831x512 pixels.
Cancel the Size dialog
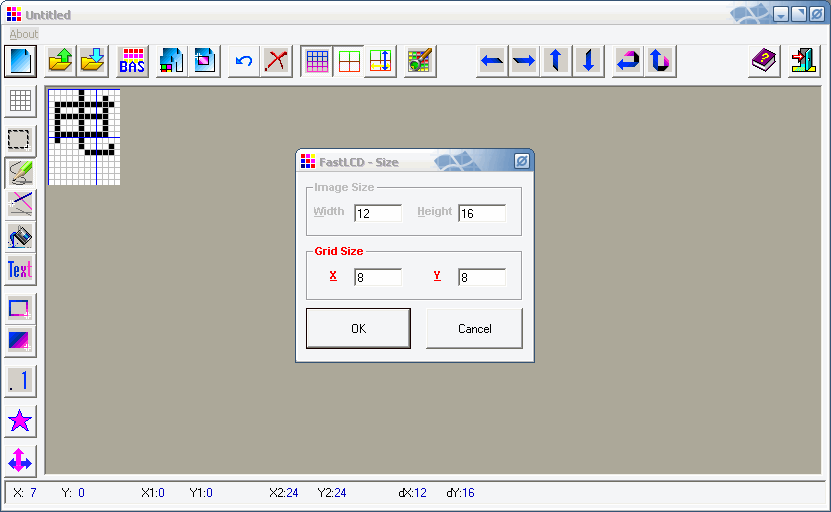(474, 329)
